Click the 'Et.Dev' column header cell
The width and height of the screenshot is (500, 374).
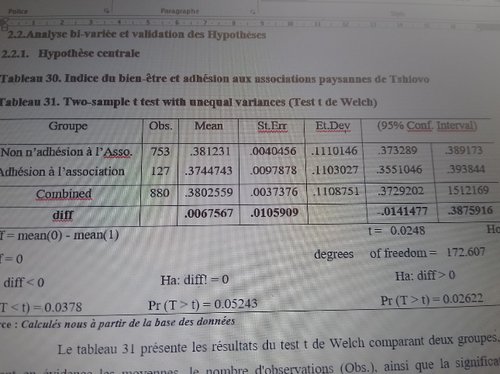pos(333,126)
